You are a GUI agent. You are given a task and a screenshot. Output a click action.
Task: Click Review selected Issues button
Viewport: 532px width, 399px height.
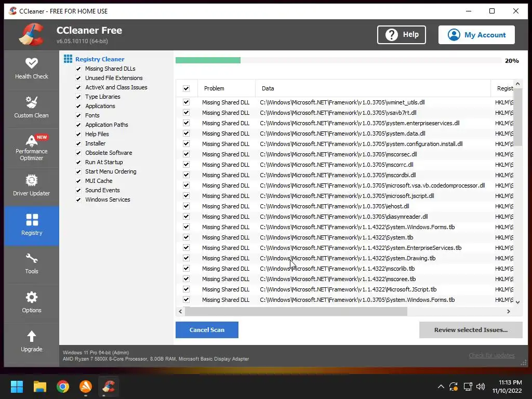(x=471, y=330)
